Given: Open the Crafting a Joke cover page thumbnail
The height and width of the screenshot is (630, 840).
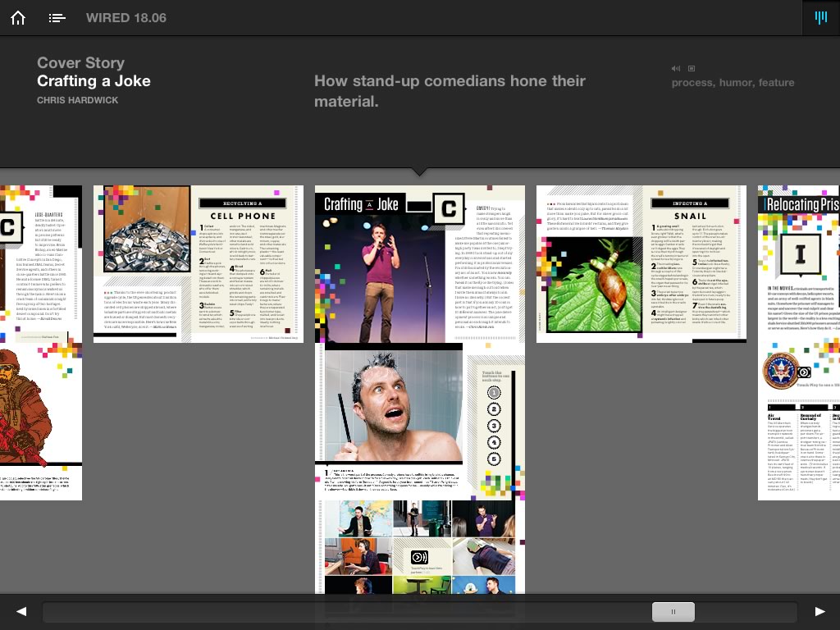Looking at the screenshot, I should coord(420,264).
